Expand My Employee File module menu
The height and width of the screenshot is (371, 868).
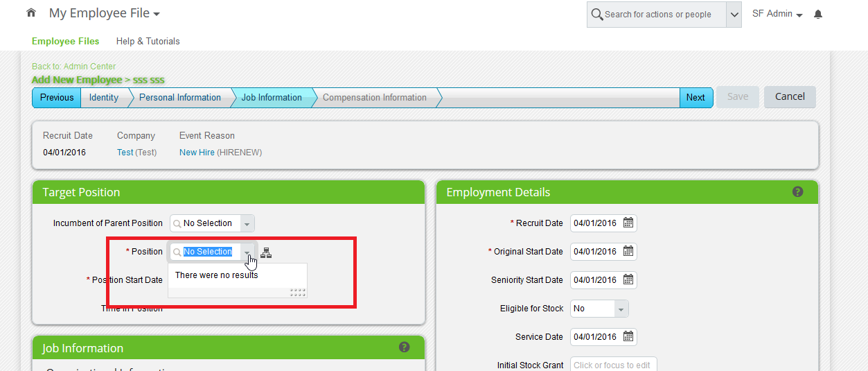click(x=105, y=13)
